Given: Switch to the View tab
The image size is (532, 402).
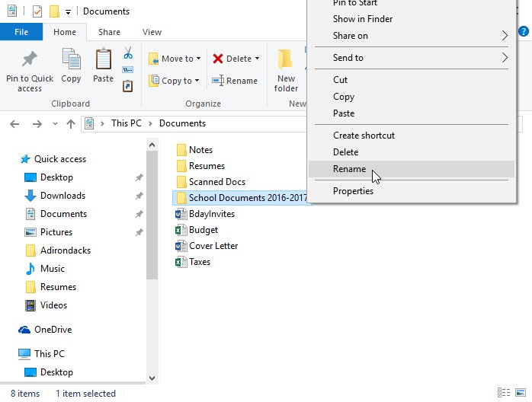Looking at the screenshot, I should coord(152,32).
